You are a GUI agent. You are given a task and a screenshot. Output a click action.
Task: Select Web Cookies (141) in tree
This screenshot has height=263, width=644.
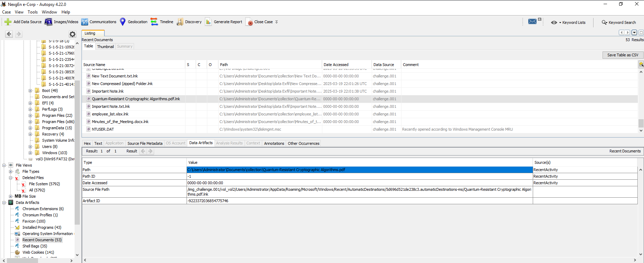click(x=38, y=252)
